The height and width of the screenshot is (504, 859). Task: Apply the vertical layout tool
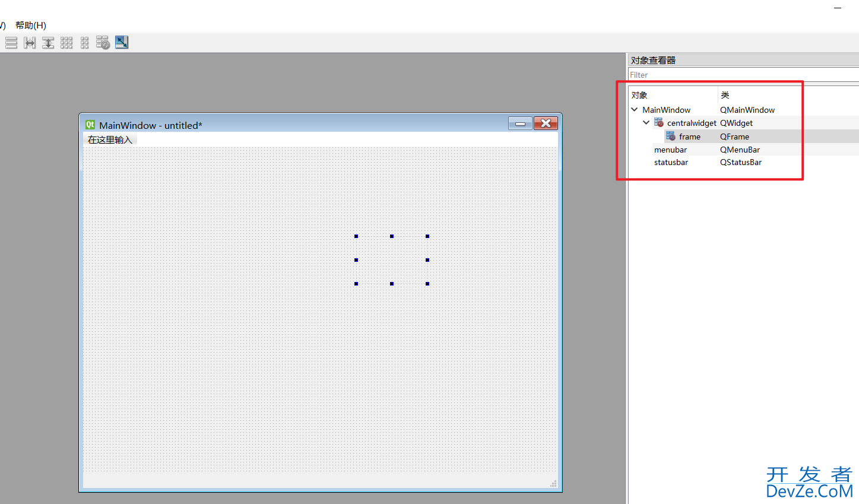[x=11, y=43]
